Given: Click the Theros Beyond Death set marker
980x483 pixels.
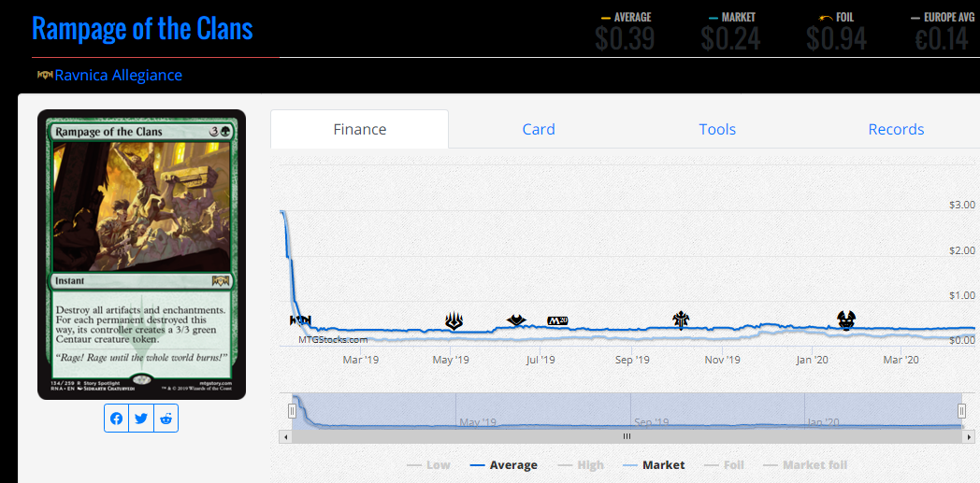Looking at the screenshot, I should click(846, 320).
